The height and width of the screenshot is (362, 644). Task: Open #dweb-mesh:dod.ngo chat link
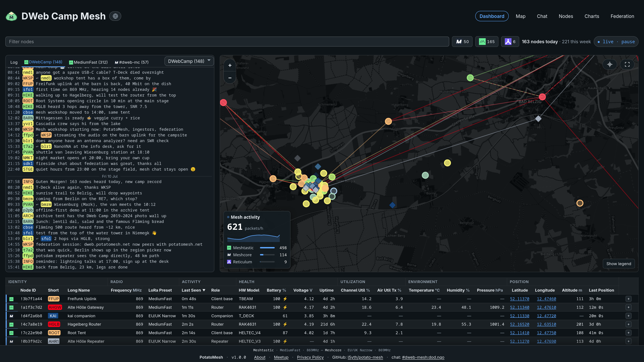click(423, 357)
